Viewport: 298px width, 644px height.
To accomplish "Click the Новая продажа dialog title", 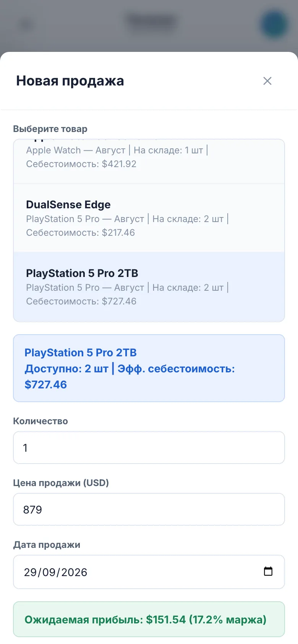I will pos(70,81).
